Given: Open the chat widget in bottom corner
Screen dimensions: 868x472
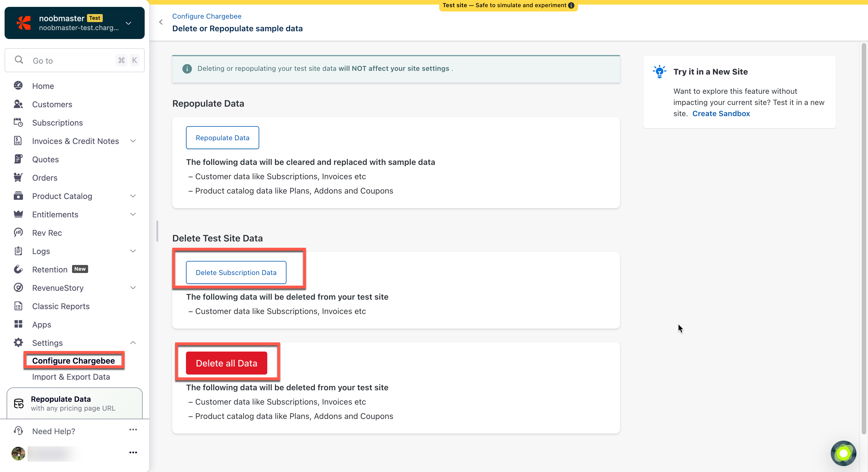Looking at the screenshot, I should tap(843, 453).
